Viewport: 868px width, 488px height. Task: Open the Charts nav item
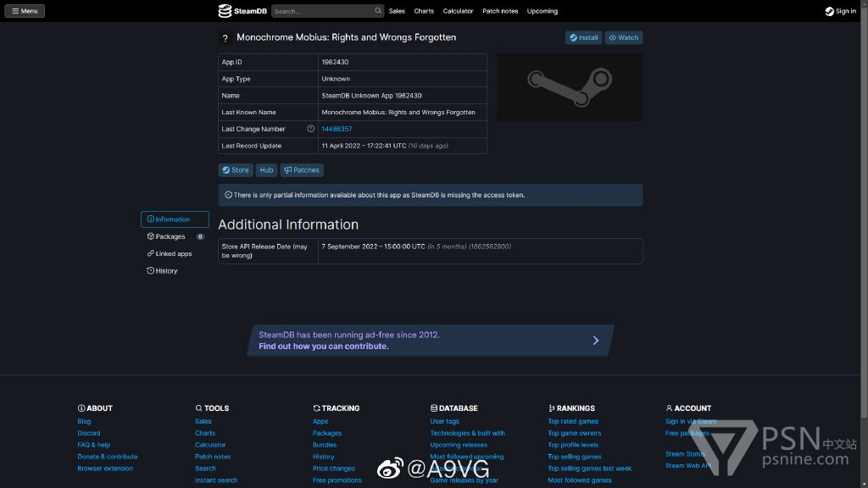point(424,11)
